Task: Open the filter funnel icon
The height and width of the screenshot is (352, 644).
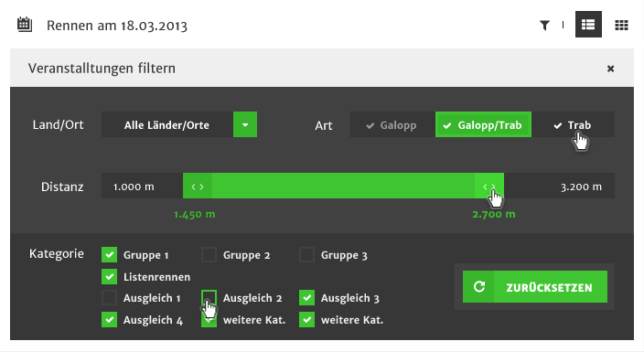Action: 544,26
